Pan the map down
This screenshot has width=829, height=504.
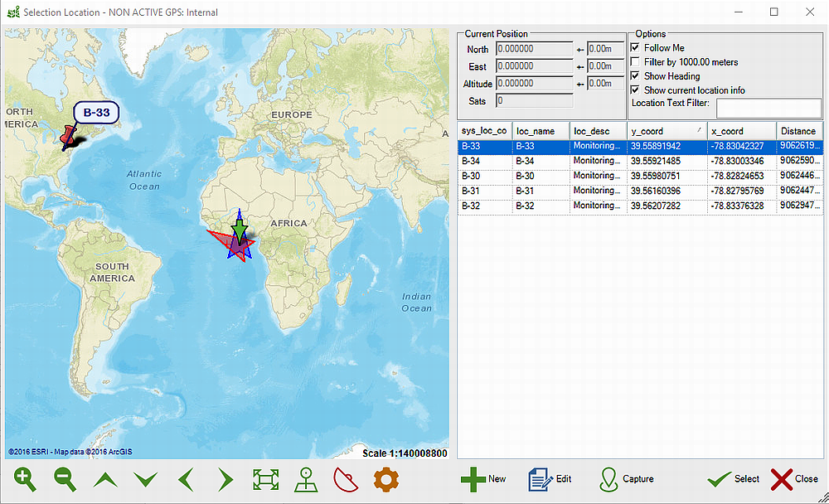pyautogui.click(x=145, y=479)
